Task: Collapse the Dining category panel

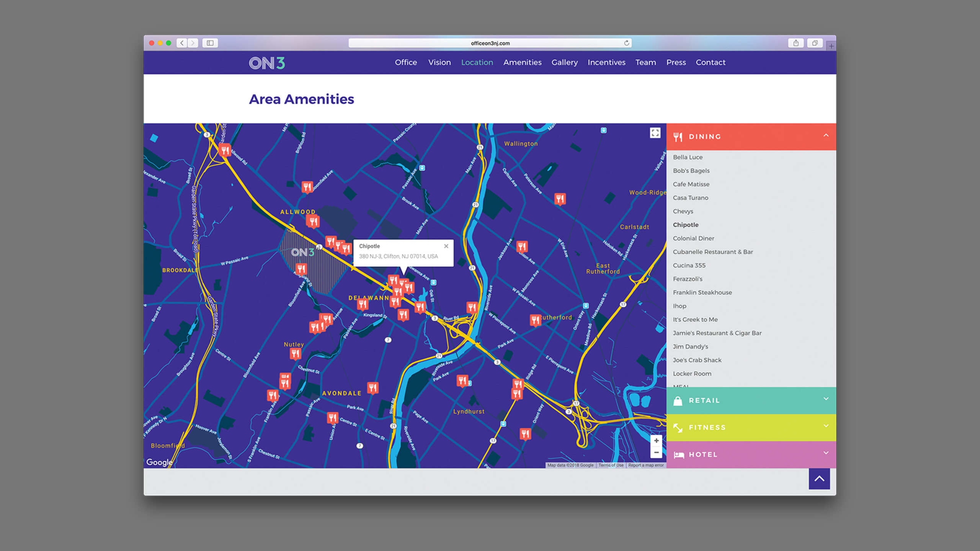Action: pos(826,136)
